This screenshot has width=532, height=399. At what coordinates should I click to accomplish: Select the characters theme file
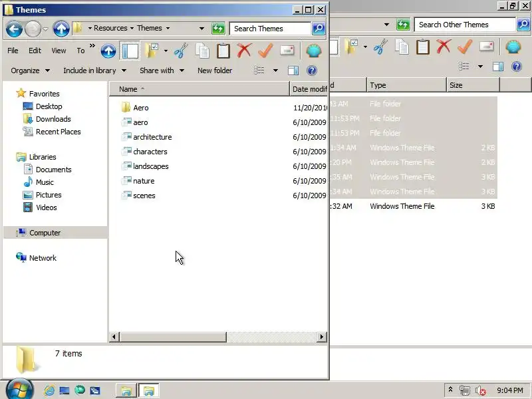tap(150, 152)
